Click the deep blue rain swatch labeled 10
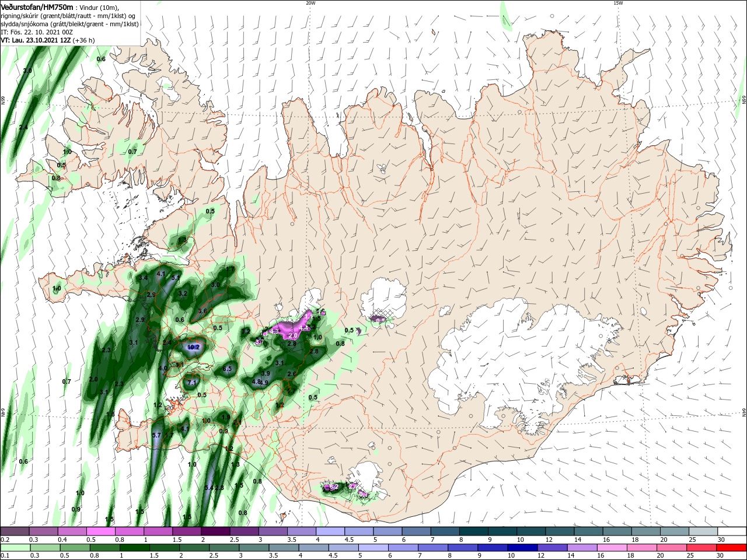The height and width of the screenshot is (560, 747). coord(523,548)
